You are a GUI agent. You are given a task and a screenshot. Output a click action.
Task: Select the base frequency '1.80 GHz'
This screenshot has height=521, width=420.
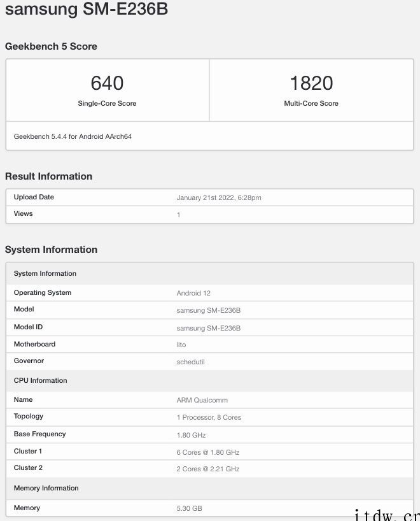pyautogui.click(x=192, y=435)
